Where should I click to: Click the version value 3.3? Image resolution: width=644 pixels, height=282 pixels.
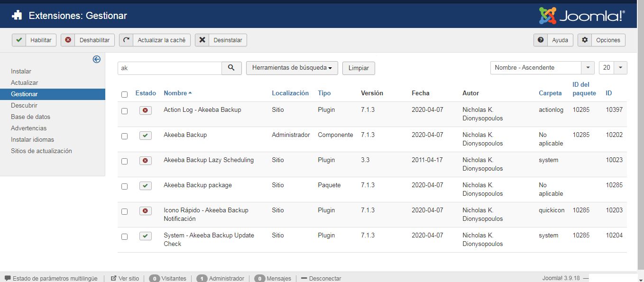click(365, 160)
